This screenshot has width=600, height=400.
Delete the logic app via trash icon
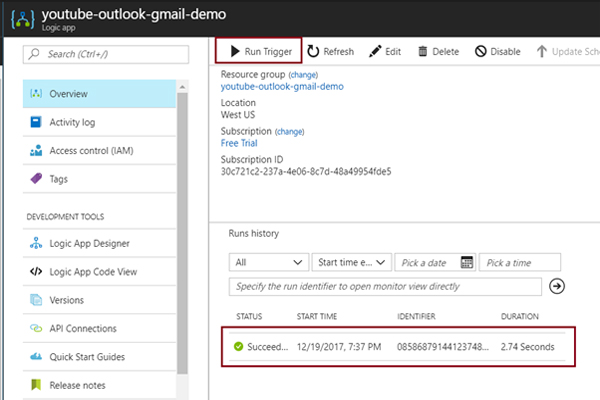pyautogui.click(x=423, y=52)
